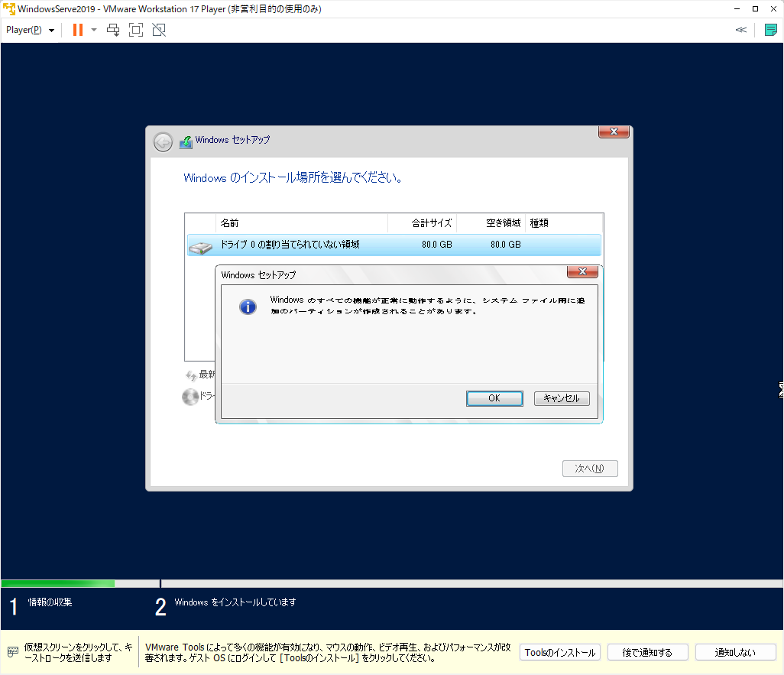This screenshot has width=784, height=675.
Task: Expand the power options dropdown arrow
Action: click(94, 30)
